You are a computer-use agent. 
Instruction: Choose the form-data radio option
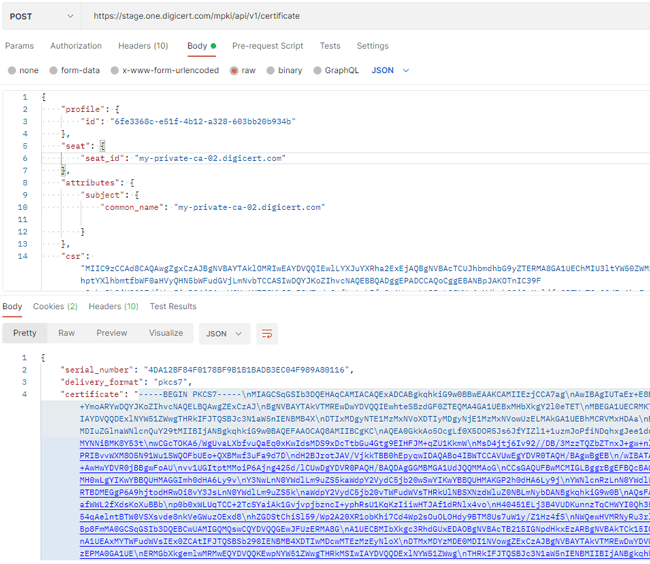[x=55, y=71]
